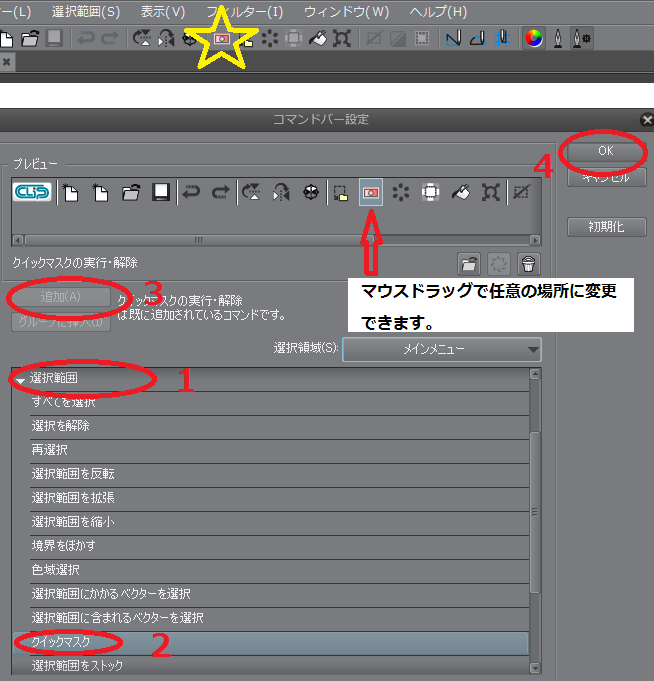Click the dashed-square outline icon in the top command bar

click(x=422, y=39)
